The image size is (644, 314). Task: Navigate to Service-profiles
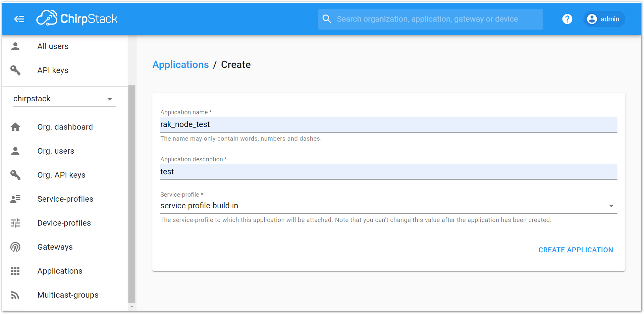tap(65, 199)
